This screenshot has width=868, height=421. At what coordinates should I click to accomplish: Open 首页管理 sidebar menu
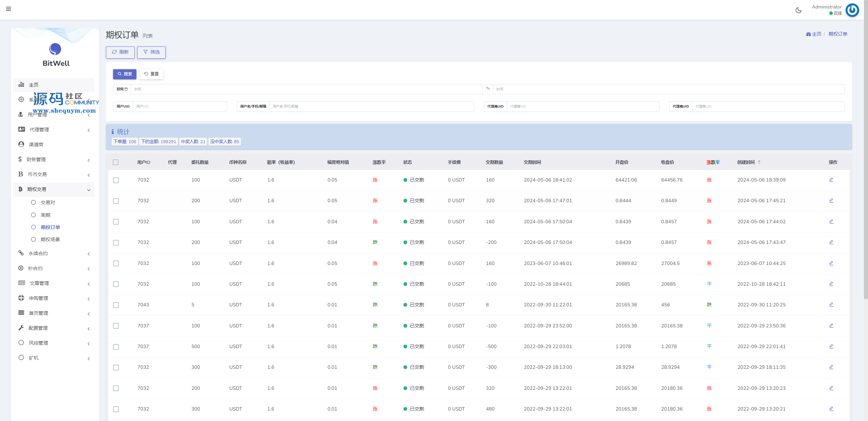tap(54, 313)
